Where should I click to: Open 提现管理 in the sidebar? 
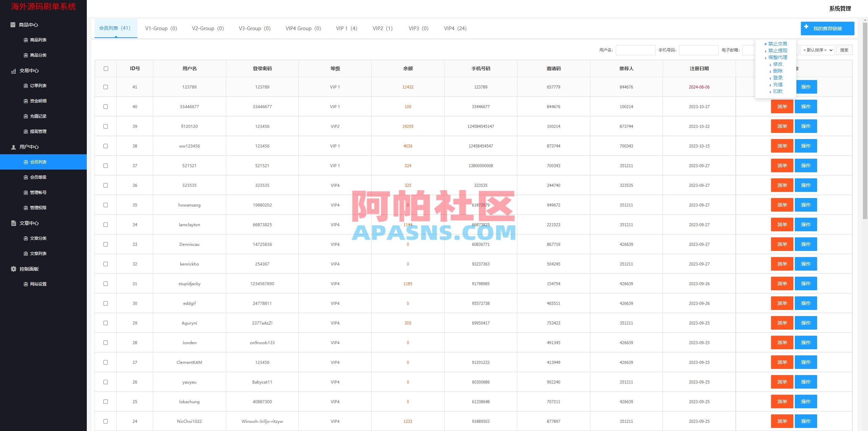38,131
